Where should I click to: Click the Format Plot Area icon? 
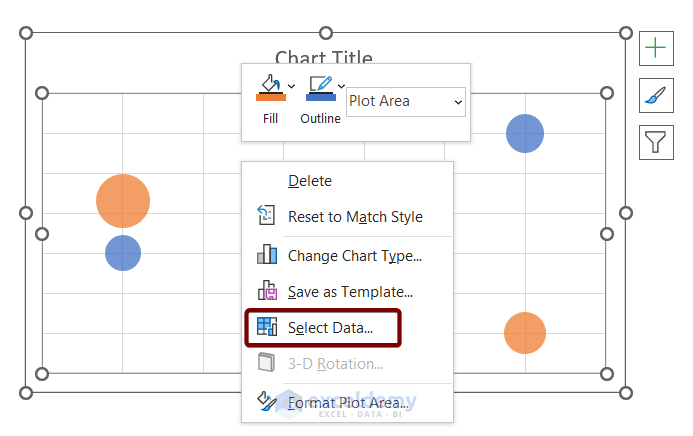coord(266,402)
